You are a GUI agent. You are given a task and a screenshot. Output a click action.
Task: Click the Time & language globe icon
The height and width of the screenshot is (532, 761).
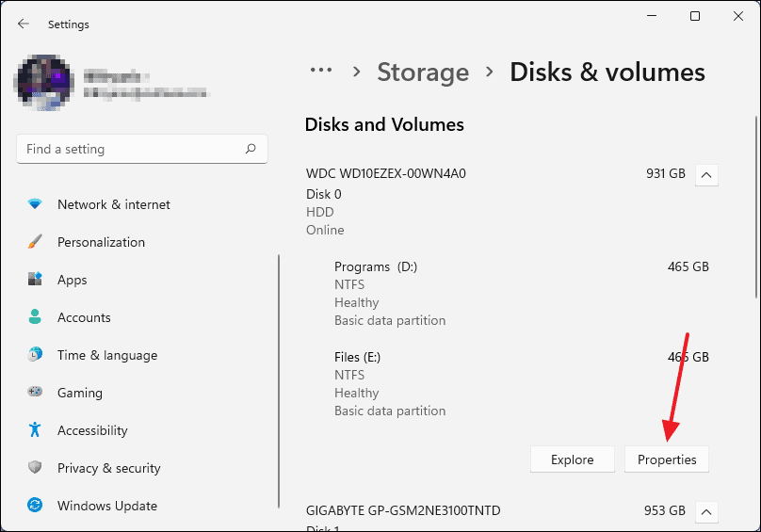(35, 355)
